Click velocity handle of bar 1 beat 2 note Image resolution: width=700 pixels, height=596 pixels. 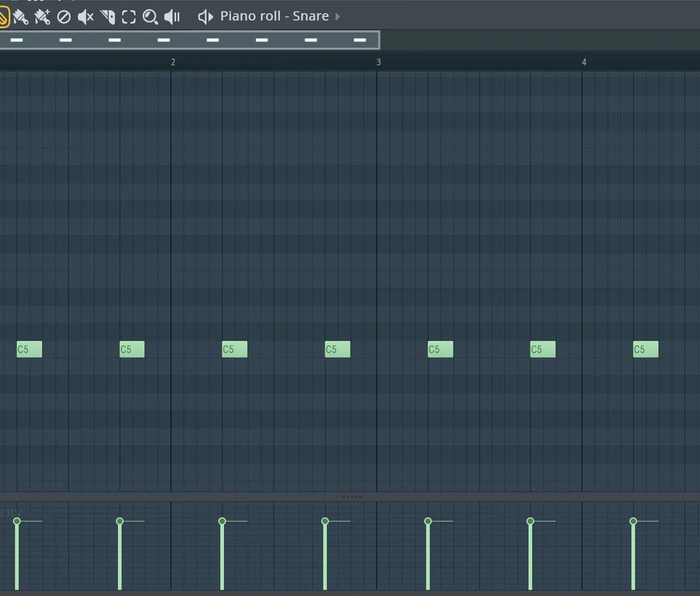[x=17, y=521]
